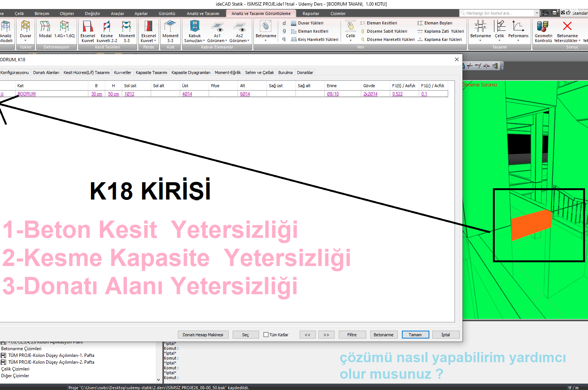The width and height of the screenshot is (588, 390).
Task: Open the Analiz ve Tasarım tab
Action: point(203,14)
